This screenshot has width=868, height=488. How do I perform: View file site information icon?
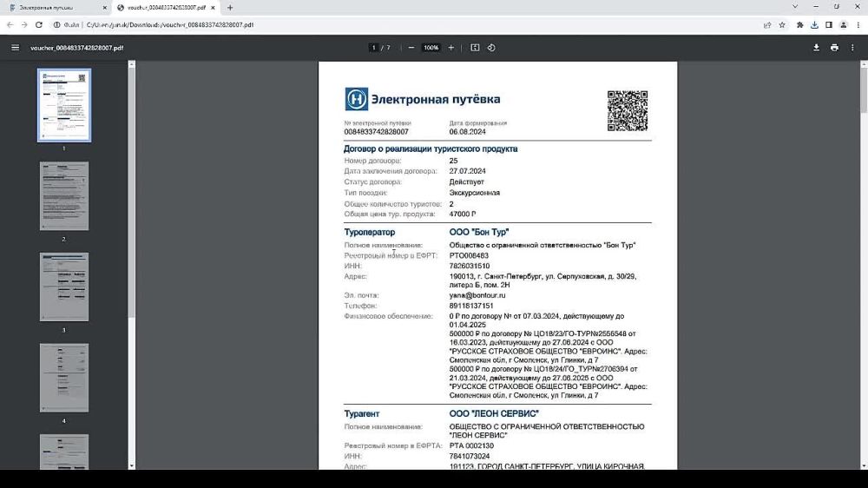click(x=56, y=25)
